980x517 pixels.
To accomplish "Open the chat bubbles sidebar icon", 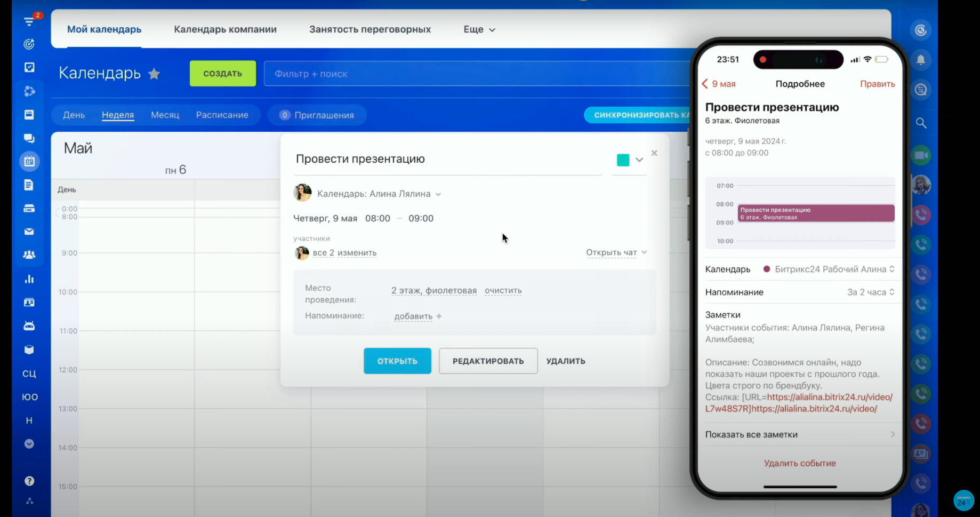I will tap(29, 138).
